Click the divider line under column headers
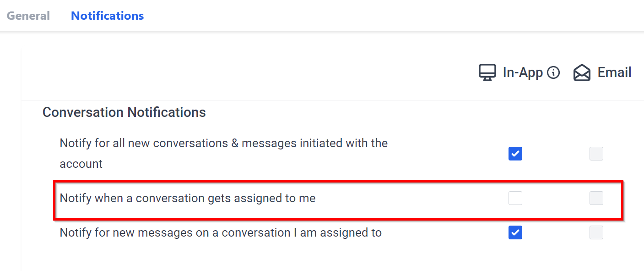Image resolution: width=644 pixels, height=271 pixels. 320,100
